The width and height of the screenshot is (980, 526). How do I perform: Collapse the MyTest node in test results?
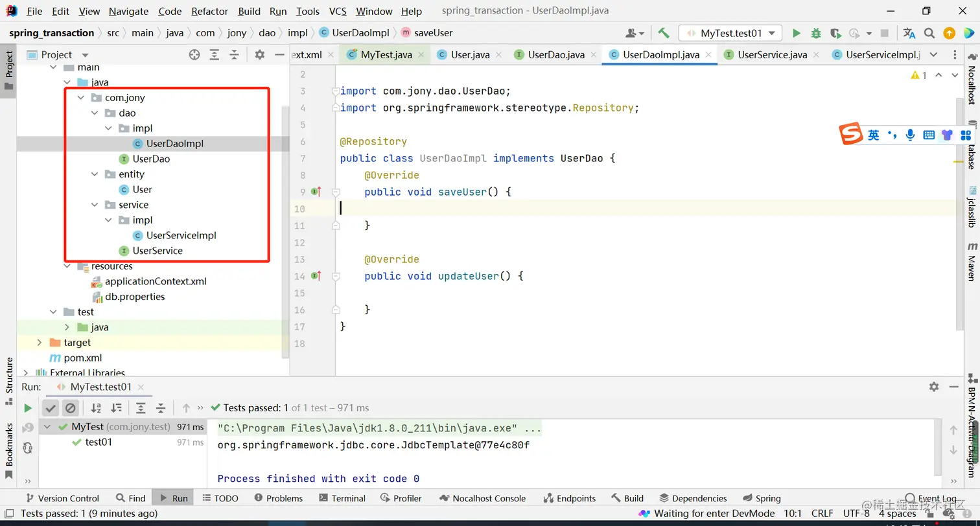point(47,427)
